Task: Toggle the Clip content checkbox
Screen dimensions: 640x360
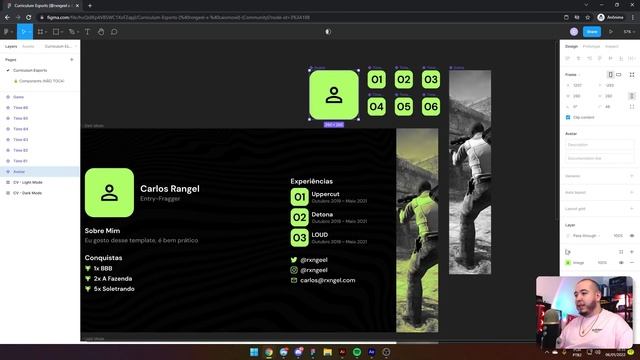Action: [568, 118]
